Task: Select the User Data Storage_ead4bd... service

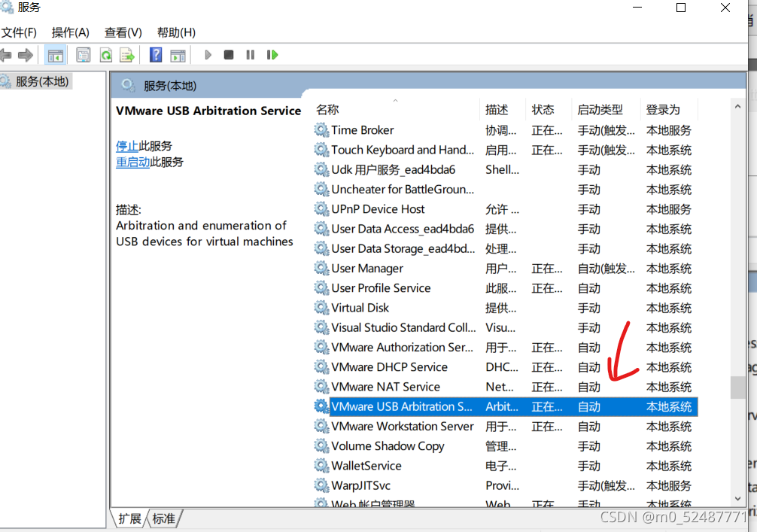Action: [x=403, y=248]
